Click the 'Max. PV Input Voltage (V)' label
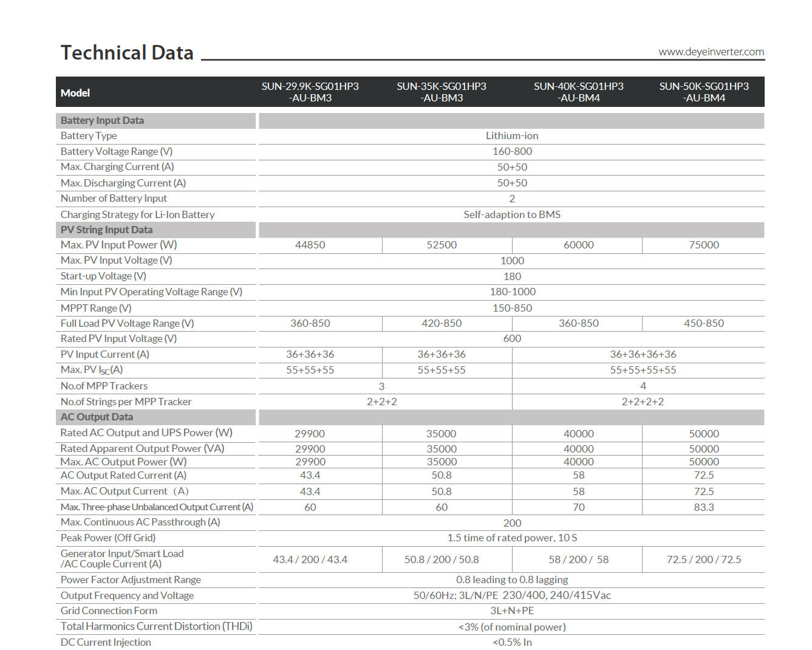The image size is (812, 650). pyautogui.click(x=117, y=261)
